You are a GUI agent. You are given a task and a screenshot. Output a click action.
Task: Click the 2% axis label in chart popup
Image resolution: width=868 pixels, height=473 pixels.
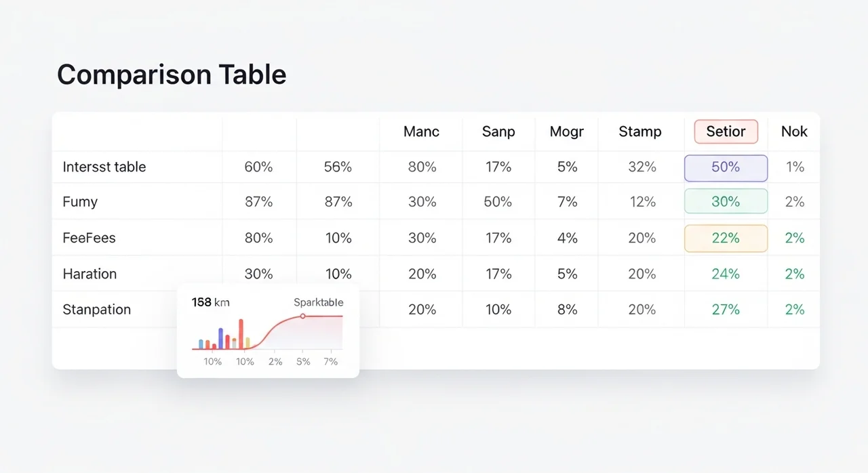coord(275,362)
